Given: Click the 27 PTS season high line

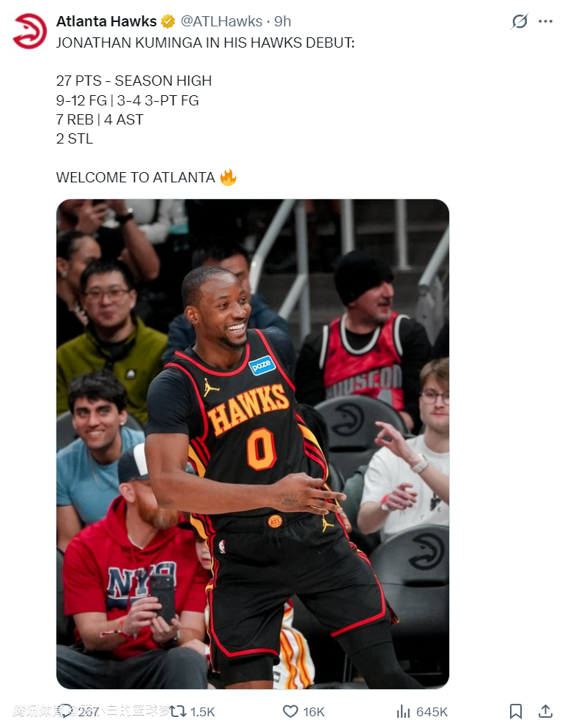Looking at the screenshot, I should click(134, 81).
